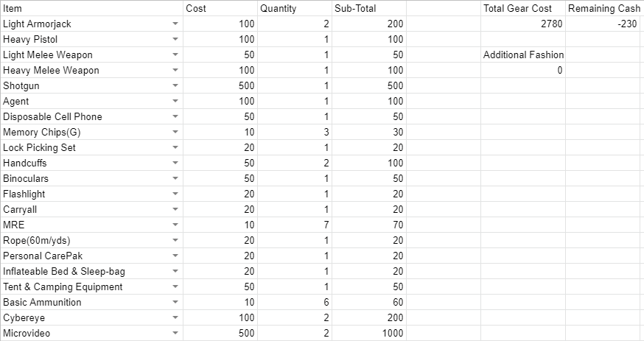
Task: Select the Item column header cell
Action: (x=91, y=8)
